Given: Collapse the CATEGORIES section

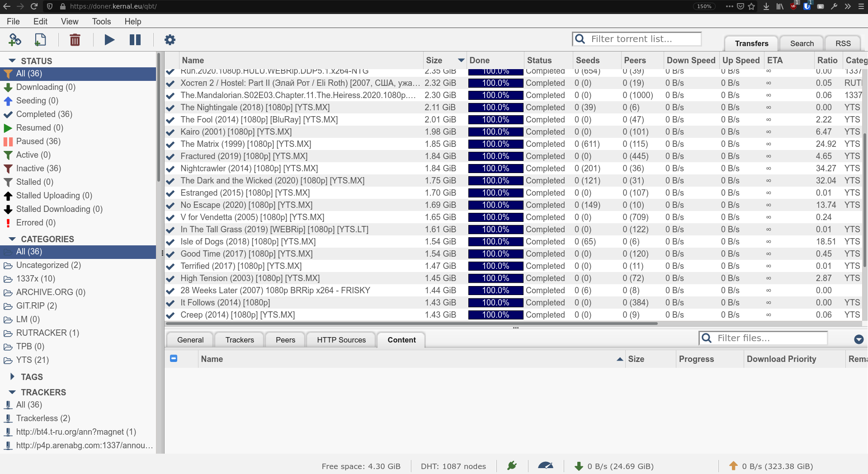Looking at the screenshot, I should [x=12, y=239].
